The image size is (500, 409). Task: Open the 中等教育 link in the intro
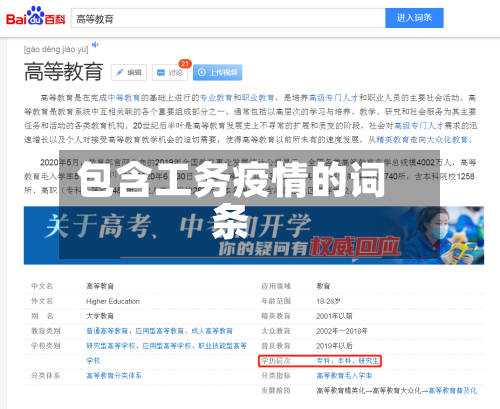124,98
